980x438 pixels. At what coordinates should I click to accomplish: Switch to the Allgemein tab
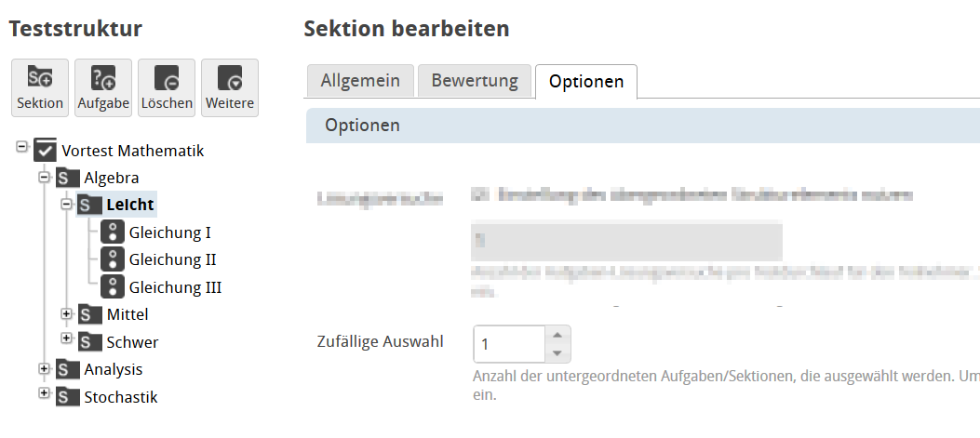(360, 81)
